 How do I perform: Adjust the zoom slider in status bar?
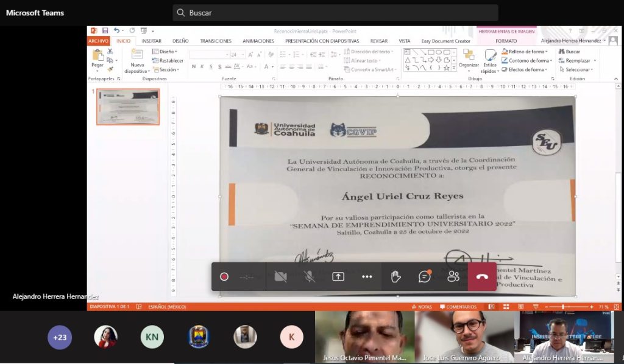click(x=562, y=307)
